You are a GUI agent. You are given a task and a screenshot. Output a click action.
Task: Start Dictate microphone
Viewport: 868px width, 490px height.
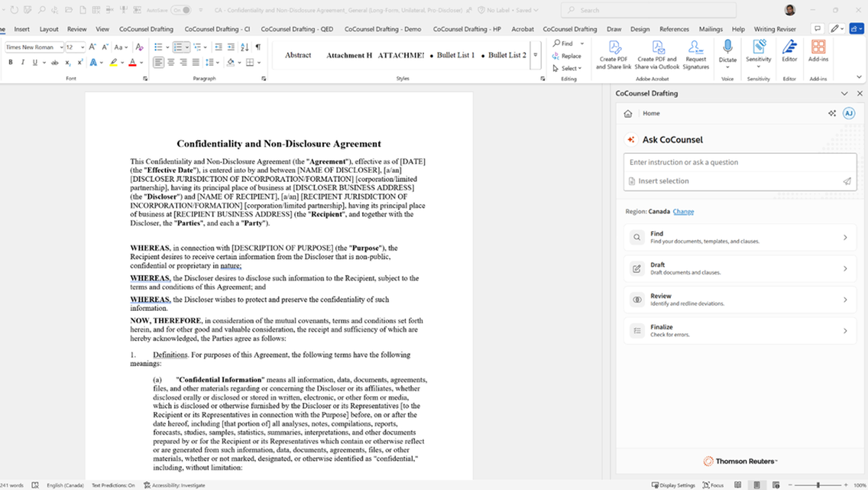[728, 47]
